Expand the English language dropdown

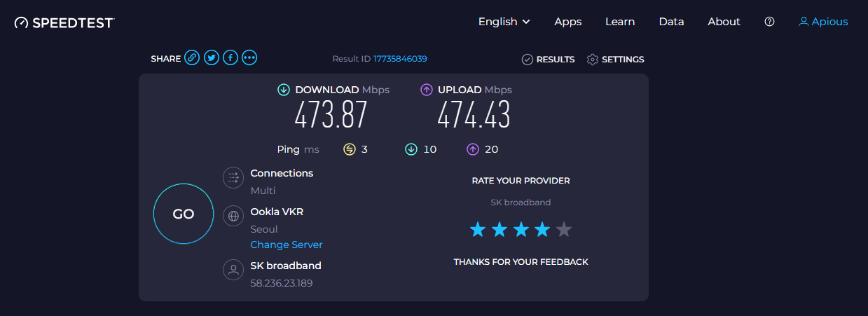point(504,22)
